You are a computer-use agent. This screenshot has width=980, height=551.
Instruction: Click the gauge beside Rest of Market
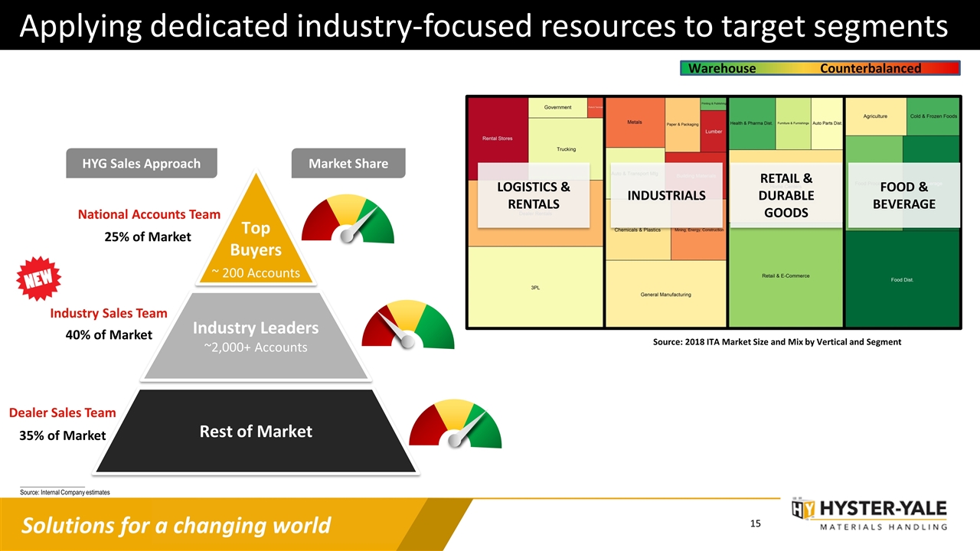tap(456, 423)
